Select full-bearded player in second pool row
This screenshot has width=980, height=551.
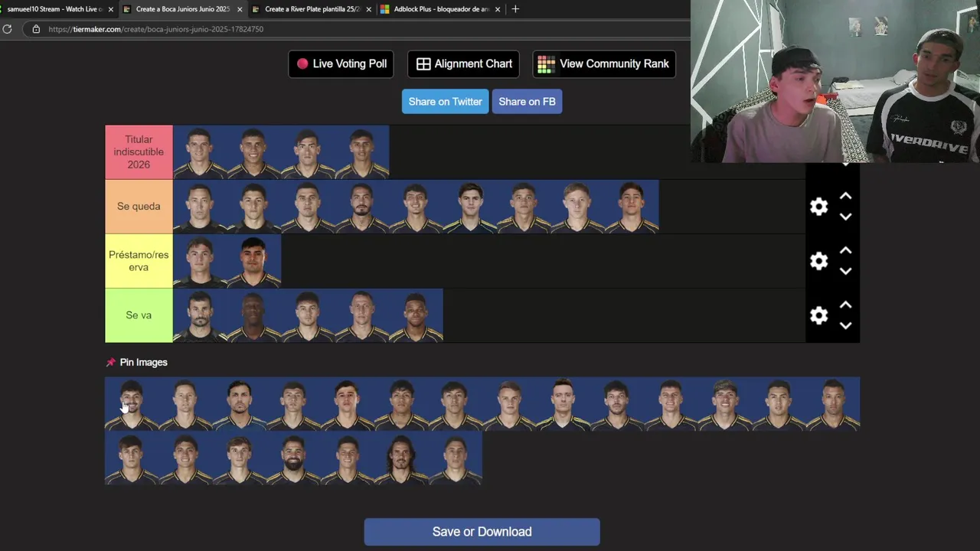(x=293, y=458)
